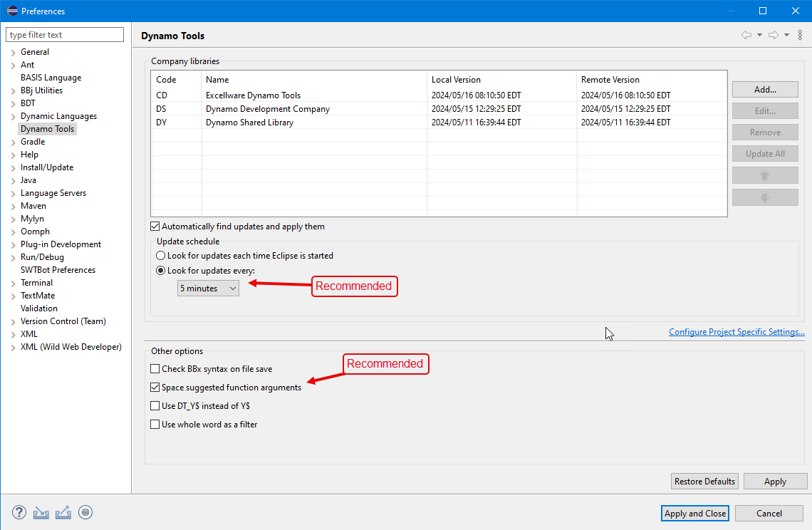812x530 pixels.
Task: Select the Excellware Dynamo Tools row
Action: (439, 95)
